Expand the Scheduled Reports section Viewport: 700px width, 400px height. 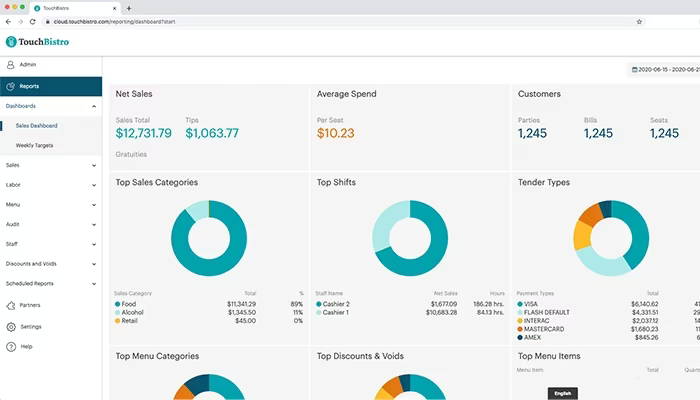(x=94, y=283)
